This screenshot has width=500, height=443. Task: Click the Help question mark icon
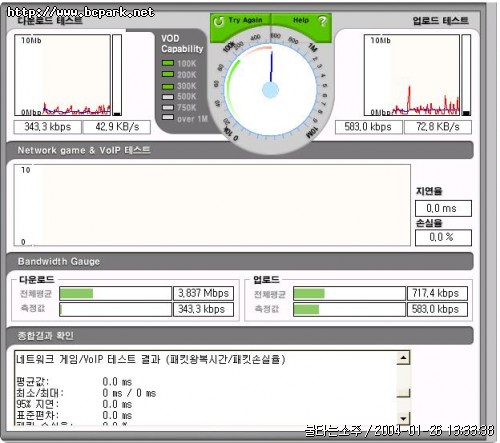pos(322,21)
